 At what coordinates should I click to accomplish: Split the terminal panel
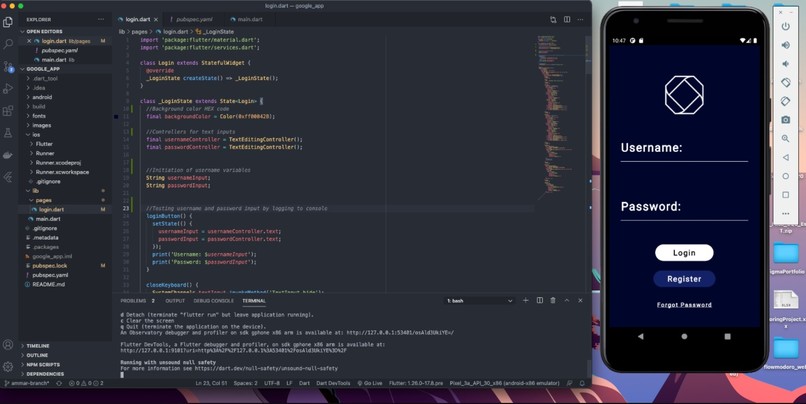pos(540,300)
